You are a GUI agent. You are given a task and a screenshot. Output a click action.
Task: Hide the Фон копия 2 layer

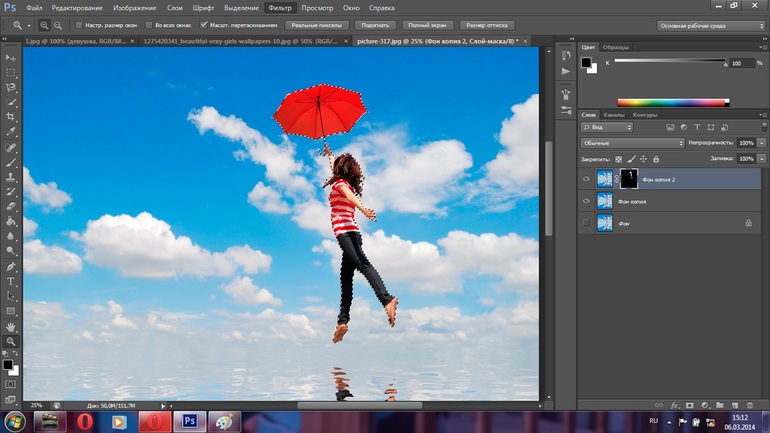coord(586,179)
